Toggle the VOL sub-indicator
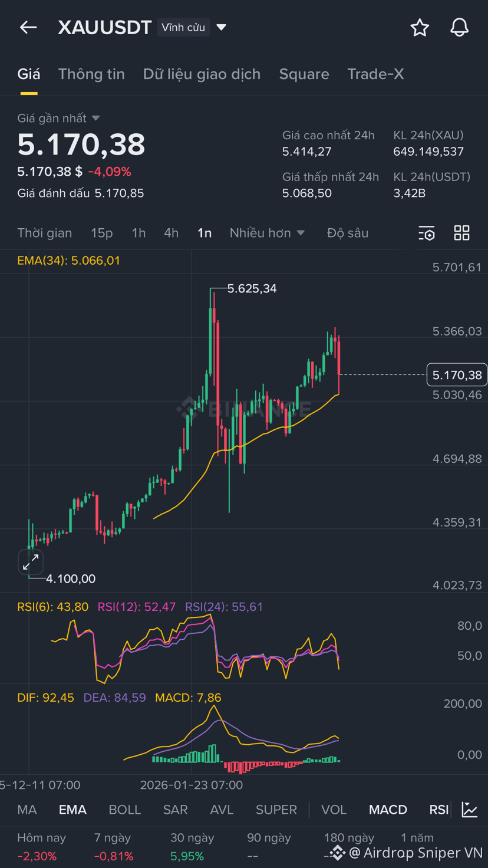This screenshot has width=488, height=868. (x=334, y=810)
